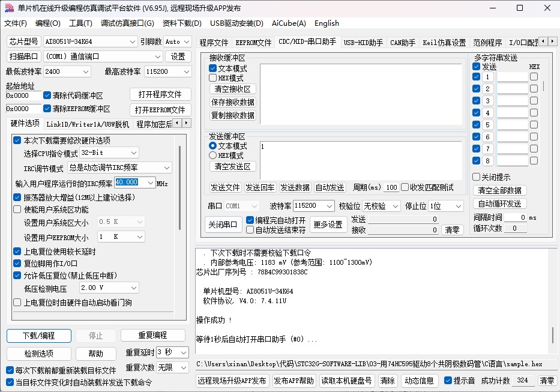The width and height of the screenshot is (560, 392).
Task: Click right arrow of hardware options tabs
Action: pos(187,123)
